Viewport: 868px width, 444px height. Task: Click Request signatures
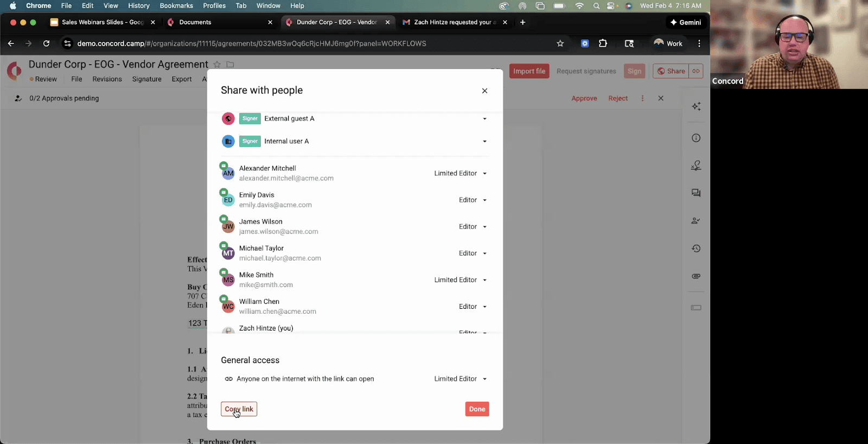586,71
